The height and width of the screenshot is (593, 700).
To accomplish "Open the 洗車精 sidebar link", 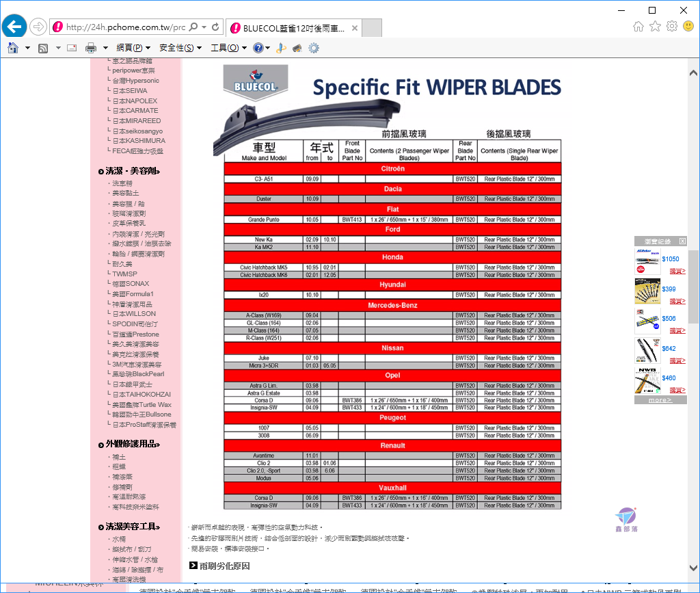I will tap(122, 183).
